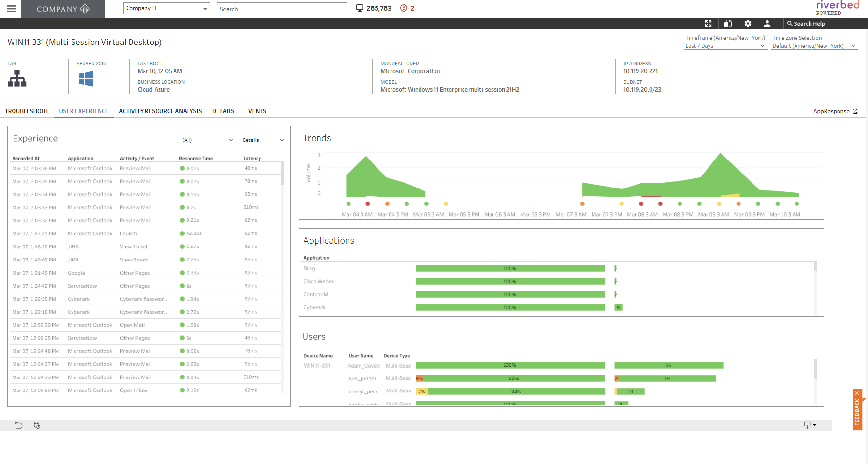Open the Experience (All) filter dropdown

[x=208, y=140]
